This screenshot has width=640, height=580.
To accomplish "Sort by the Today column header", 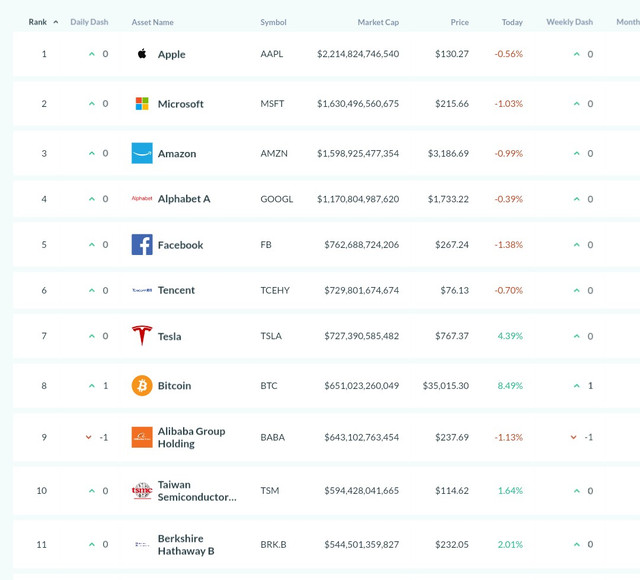I will [x=512, y=22].
